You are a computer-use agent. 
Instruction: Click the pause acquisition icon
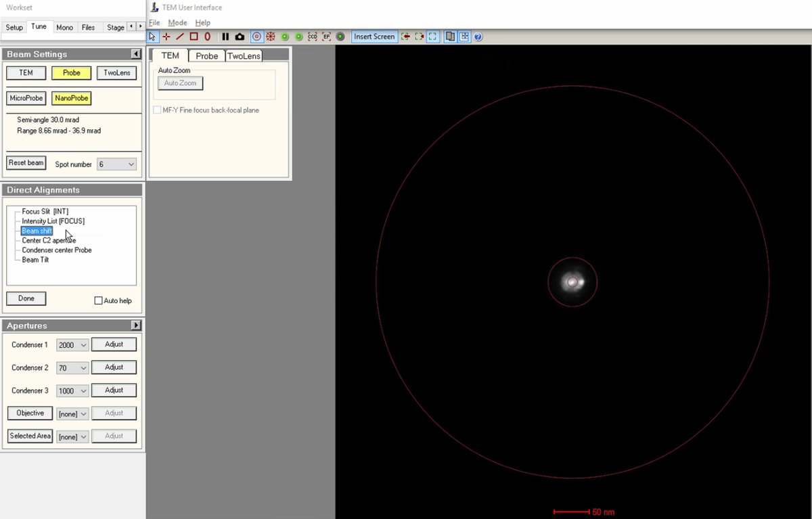pyautogui.click(x=225, y=37)
